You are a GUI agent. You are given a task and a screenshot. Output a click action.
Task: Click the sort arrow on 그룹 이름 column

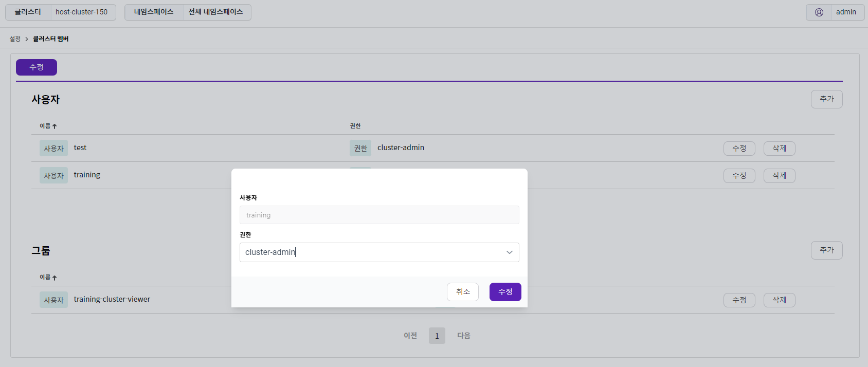point(55,278)
